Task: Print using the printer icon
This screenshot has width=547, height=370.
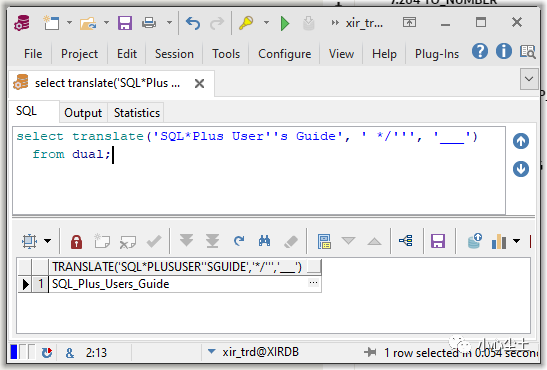Action: point(149,23)
